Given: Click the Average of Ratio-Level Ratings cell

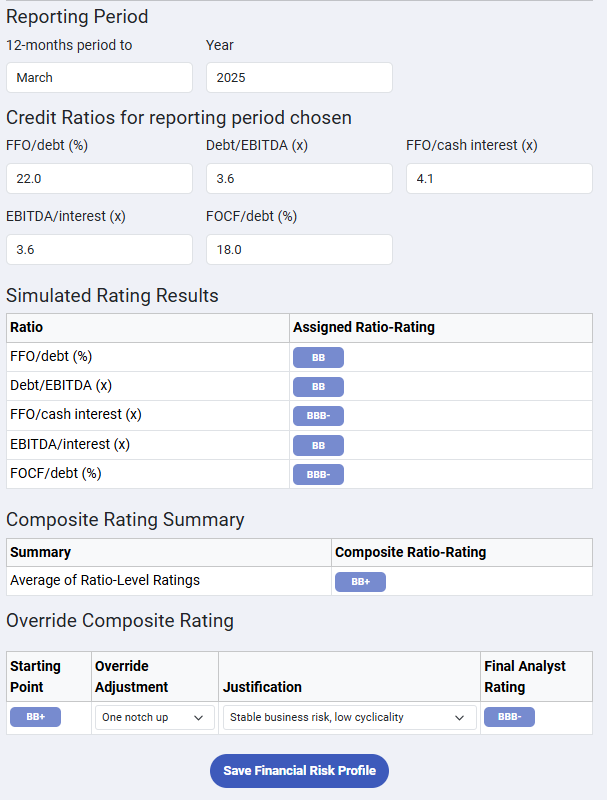Looking at the screenshot, I should (105, 580).
